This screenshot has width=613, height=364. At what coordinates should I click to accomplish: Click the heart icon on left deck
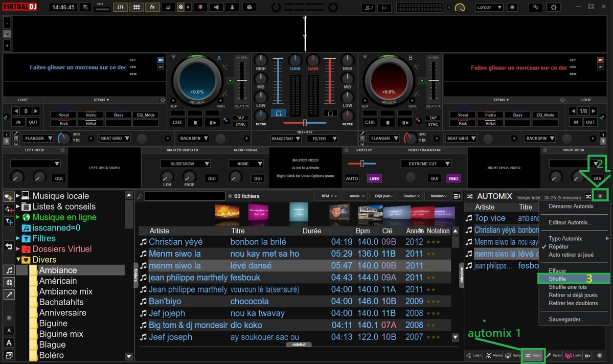tap(163, 101)
